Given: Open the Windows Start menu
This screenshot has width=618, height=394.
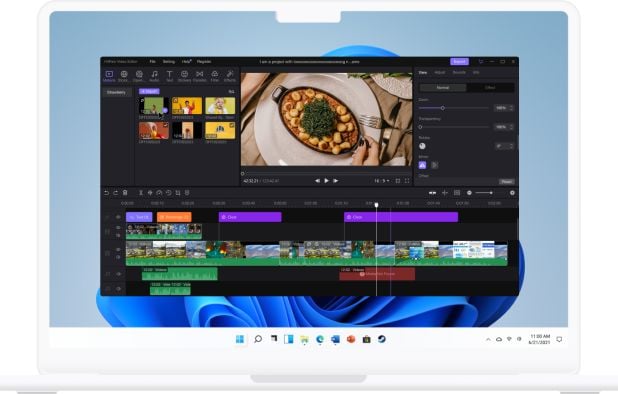Looking at the screenshot, I should (240, 339).
